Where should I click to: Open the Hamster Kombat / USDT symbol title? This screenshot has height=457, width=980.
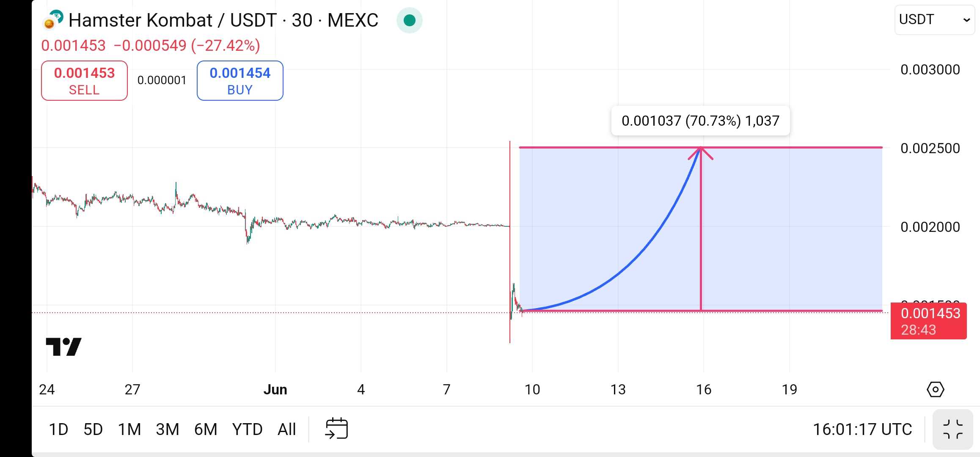(223, 20)
